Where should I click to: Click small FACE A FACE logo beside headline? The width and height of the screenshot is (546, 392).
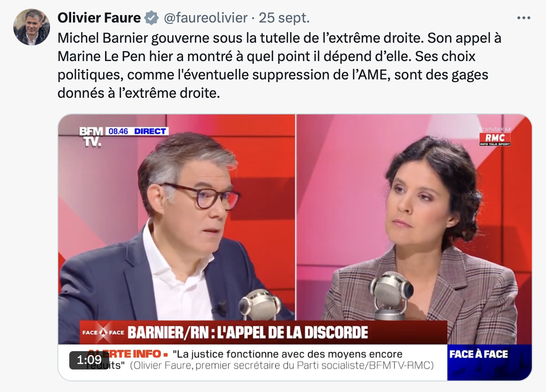[103, 332]
